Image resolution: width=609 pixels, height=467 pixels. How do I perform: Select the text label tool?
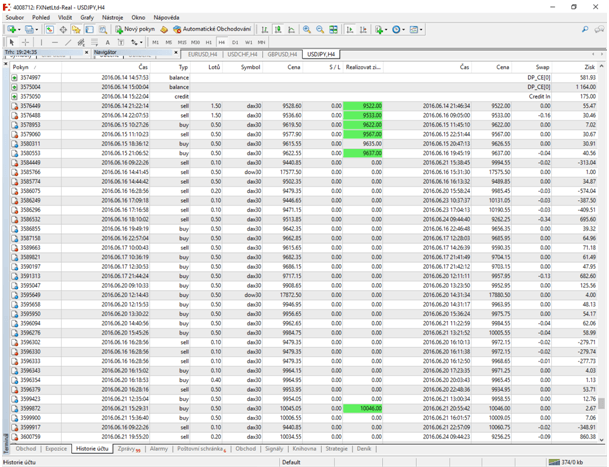click(x=108, y=42)
